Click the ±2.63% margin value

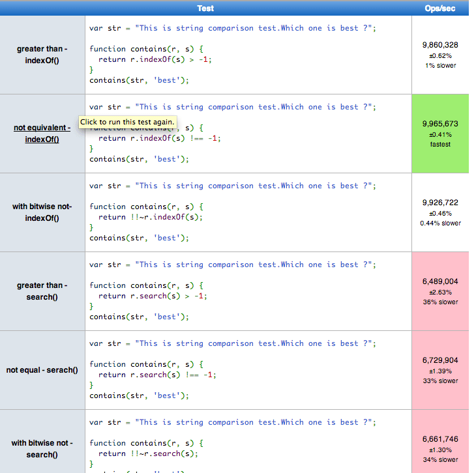click(x=440, y=293)
